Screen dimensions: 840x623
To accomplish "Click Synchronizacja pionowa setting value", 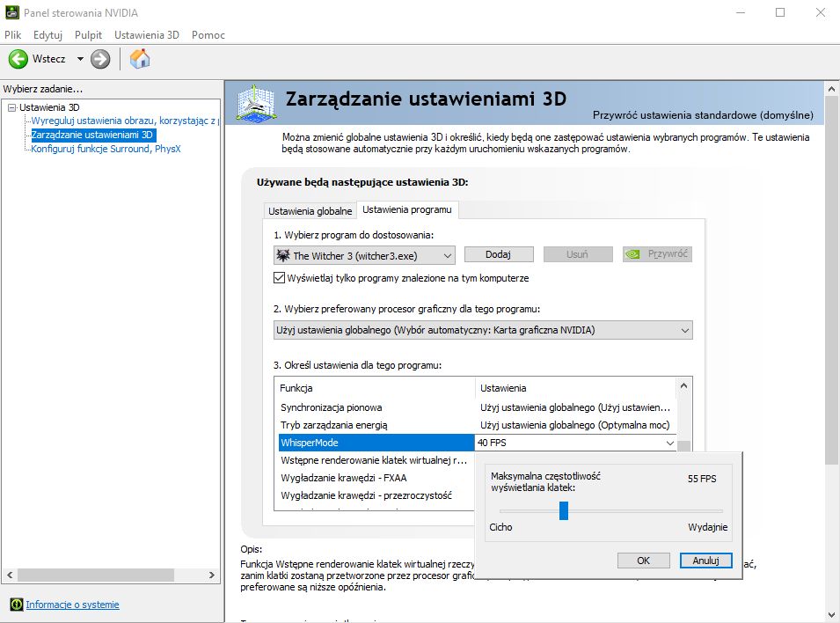I will (x=575, y=407).
